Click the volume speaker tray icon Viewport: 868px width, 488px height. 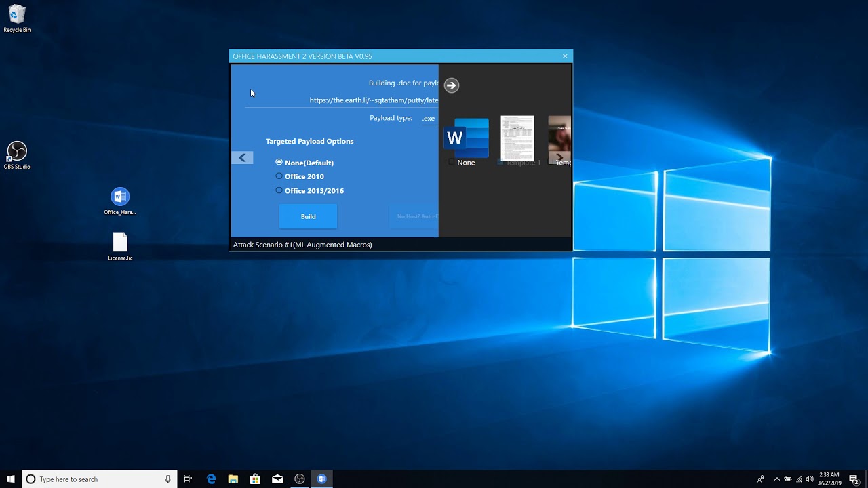point(810,479)
